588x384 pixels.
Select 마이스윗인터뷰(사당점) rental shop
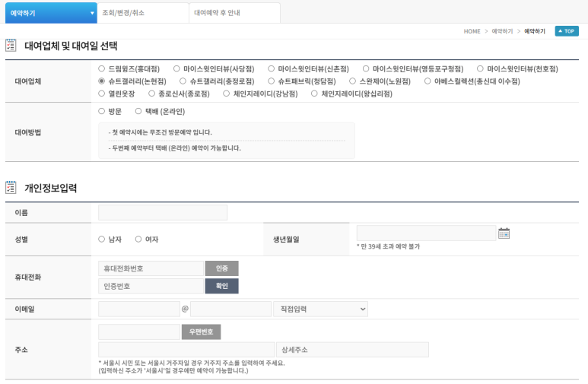[x=176, y=68]
